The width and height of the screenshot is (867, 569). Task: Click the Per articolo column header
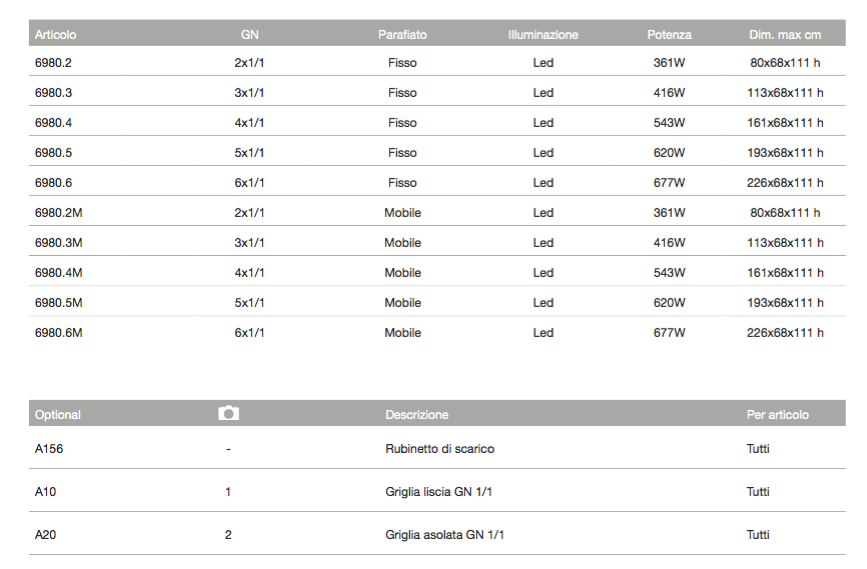tap(777, 414)
